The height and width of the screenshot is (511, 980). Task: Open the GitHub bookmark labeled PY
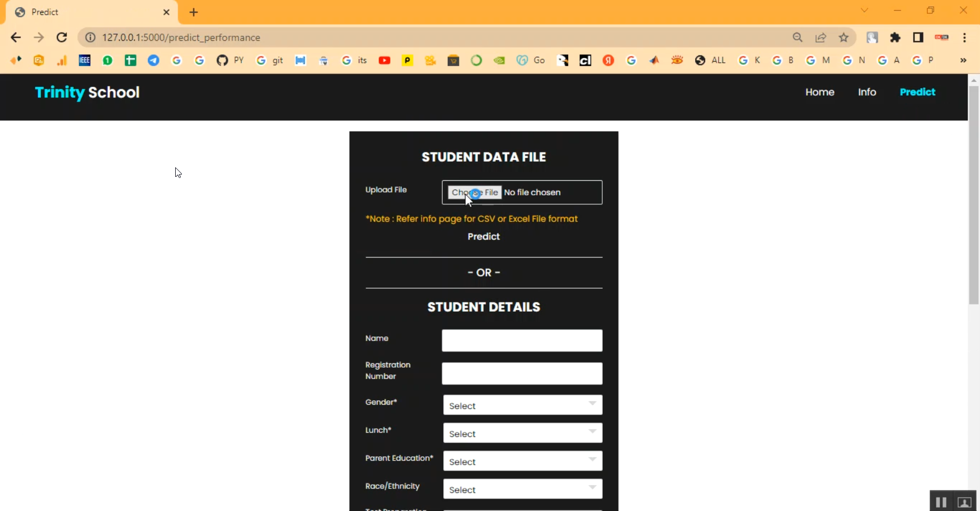230,60
